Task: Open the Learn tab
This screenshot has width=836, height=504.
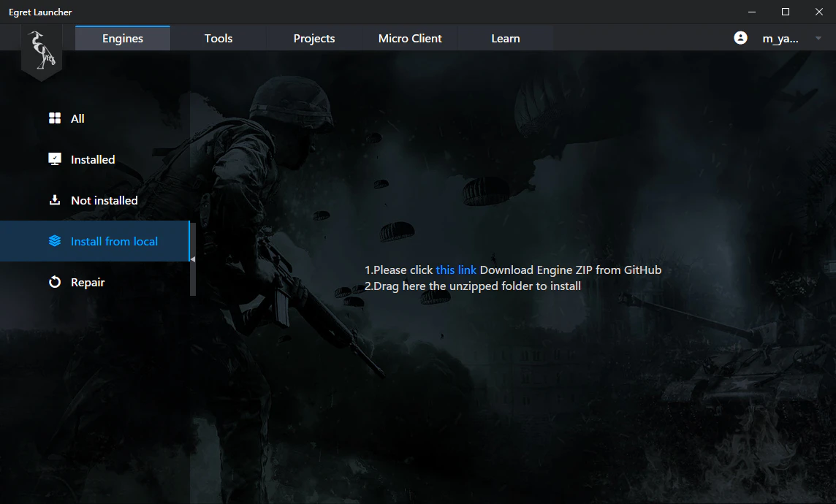Action: 506,39
